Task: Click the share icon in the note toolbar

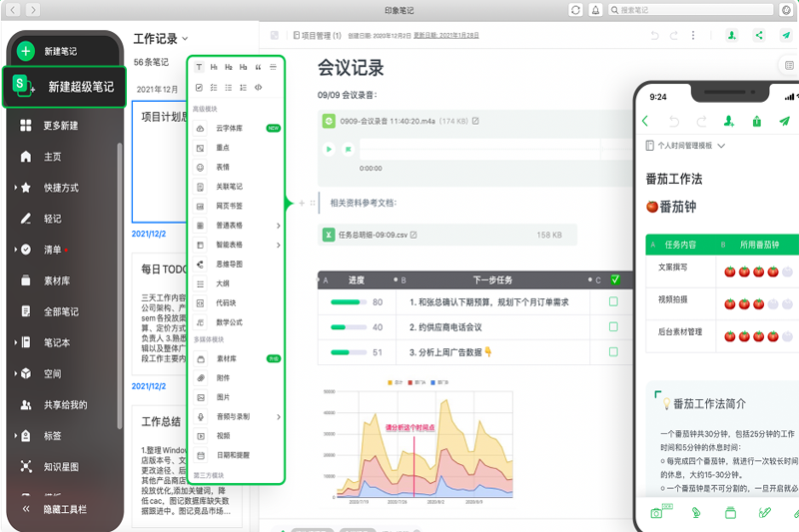Action: coord(759,35)
